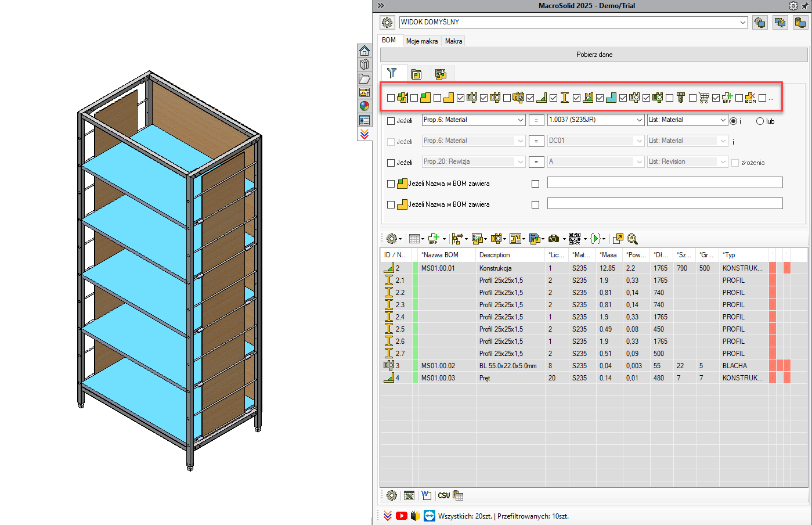Switch to the Moje makra tab
This screenshot has height=525, width=812.
click(x=422, y=41)
